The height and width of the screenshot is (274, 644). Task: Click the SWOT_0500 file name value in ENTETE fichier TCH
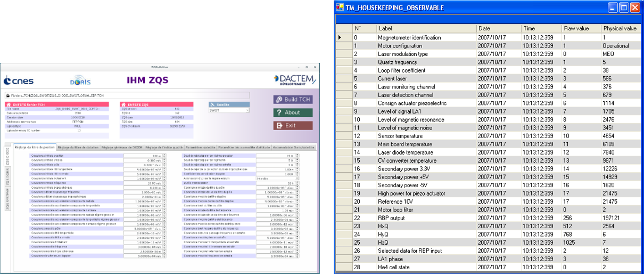(x=77, y=108)
